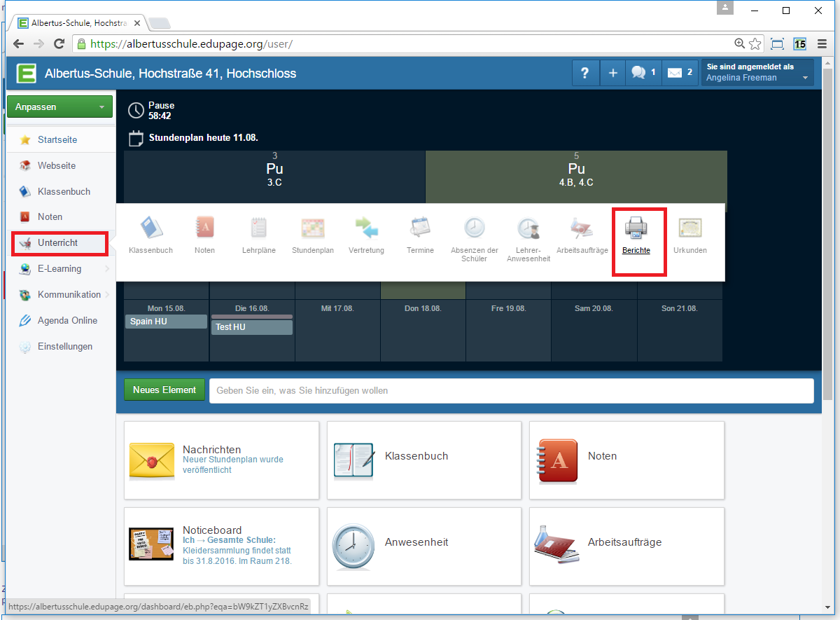Bookmark page with the star icon
840x620 pixels.
tap(755, 43)
